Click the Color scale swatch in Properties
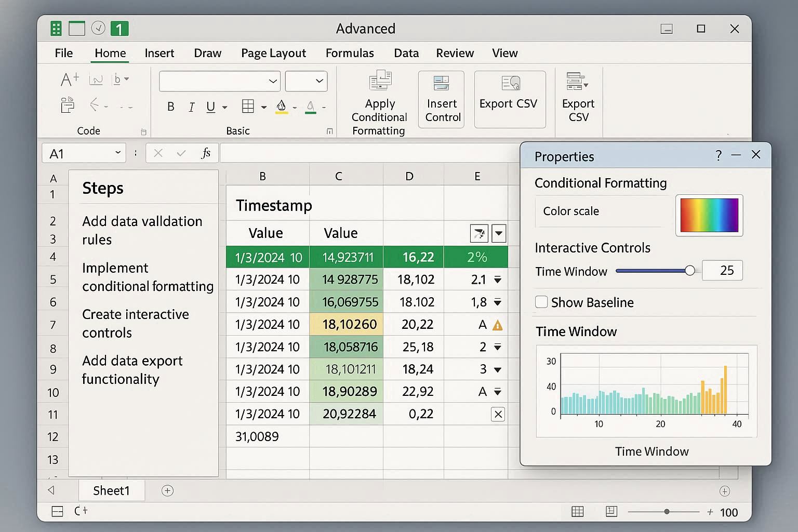The image size is (798, 532). click(x=709, y=215)
